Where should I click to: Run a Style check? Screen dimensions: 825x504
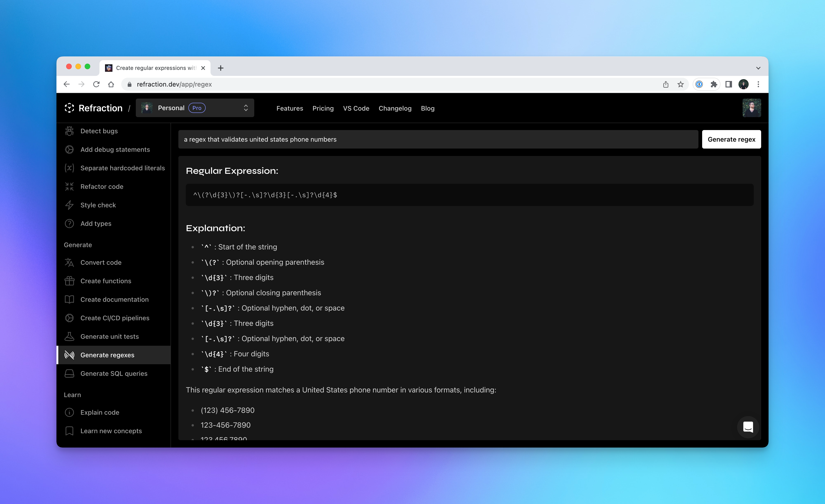pyautogui.click(x=98, y=205)
